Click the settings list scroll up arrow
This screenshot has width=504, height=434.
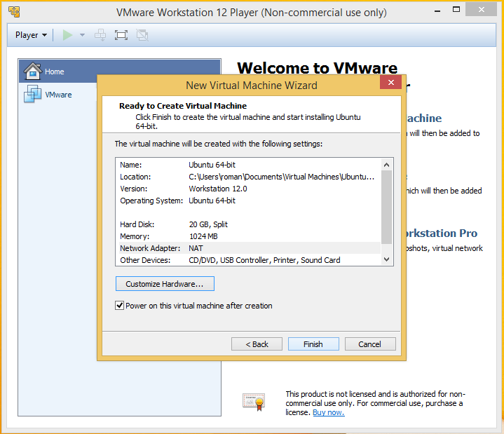pyautogui.click(x=387, y=165)
